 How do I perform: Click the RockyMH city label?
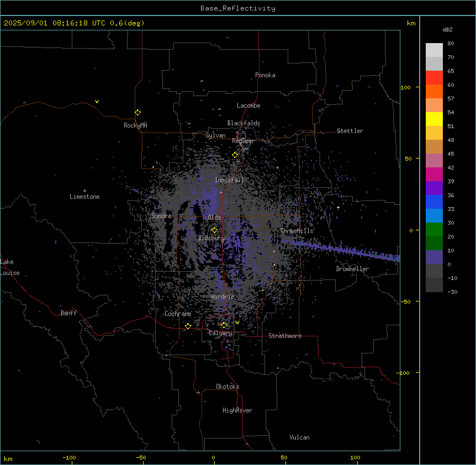[135, 125]
